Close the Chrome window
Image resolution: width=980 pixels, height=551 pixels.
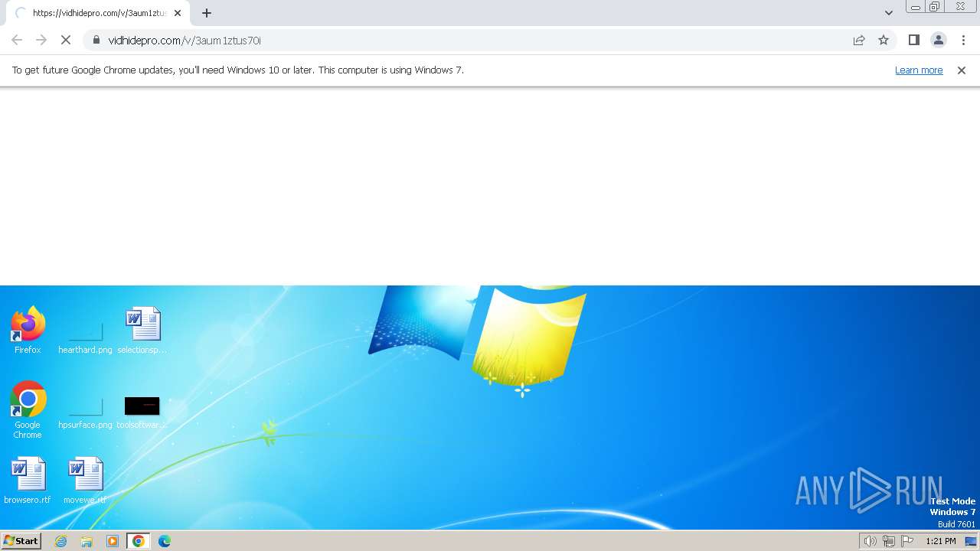click(960, 6)
